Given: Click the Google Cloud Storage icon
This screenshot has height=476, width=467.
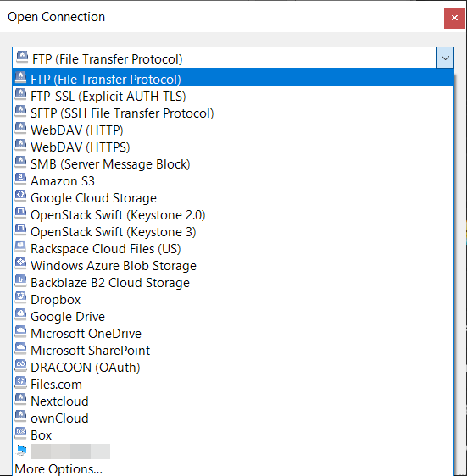Looking at the screenshot, I should (20, 196).
